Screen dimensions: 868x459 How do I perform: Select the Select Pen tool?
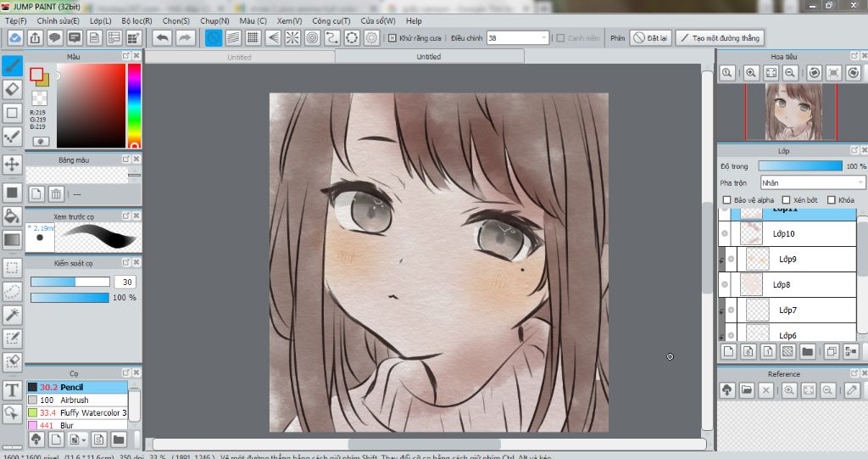point(12,339)
